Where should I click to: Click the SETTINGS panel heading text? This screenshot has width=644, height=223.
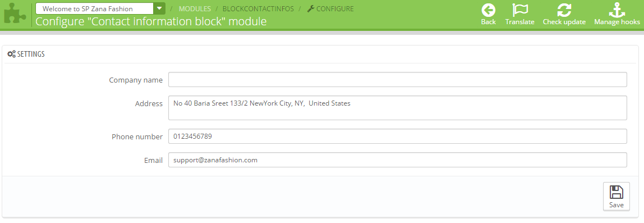click(x=31, y=54)
